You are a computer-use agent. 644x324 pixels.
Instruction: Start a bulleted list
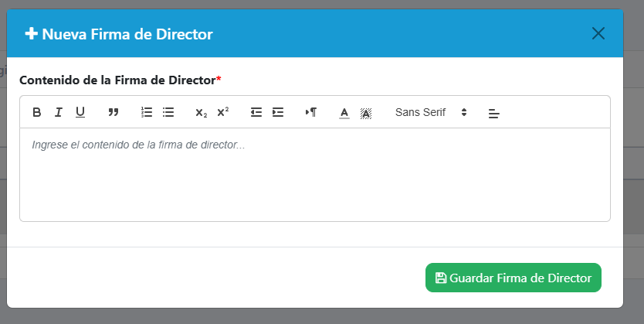[168, 112]
